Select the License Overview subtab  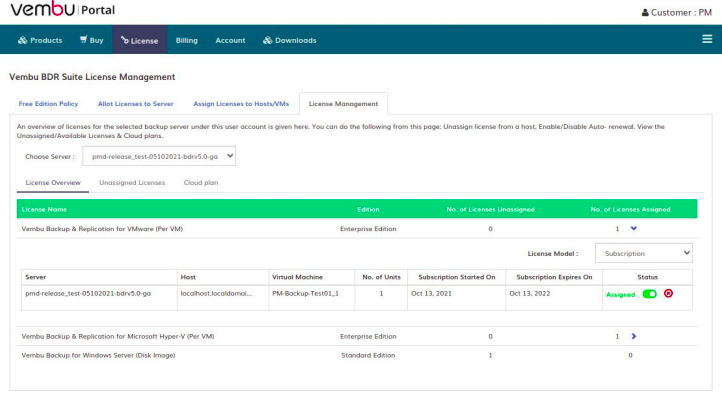(53, 182)
